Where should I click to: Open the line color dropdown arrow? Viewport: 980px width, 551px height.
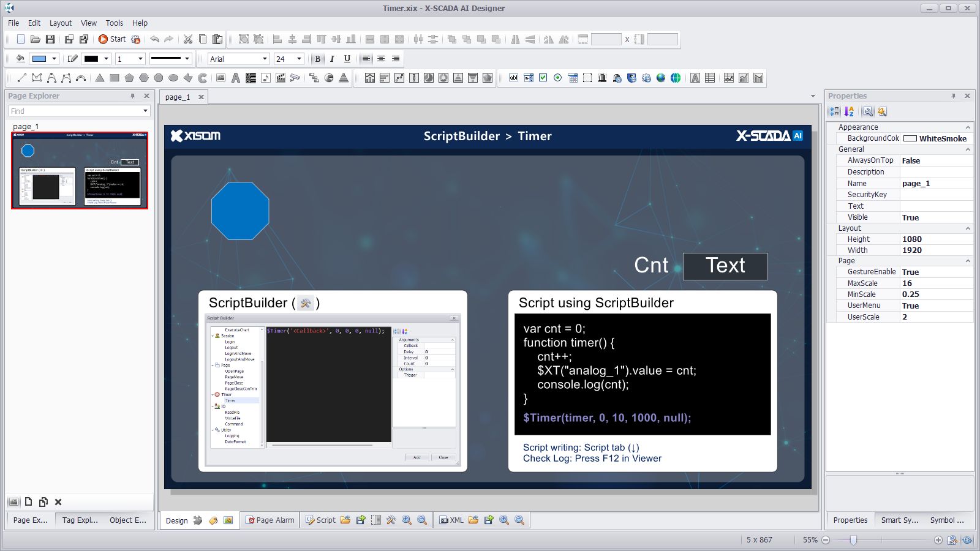click(106, 59)
